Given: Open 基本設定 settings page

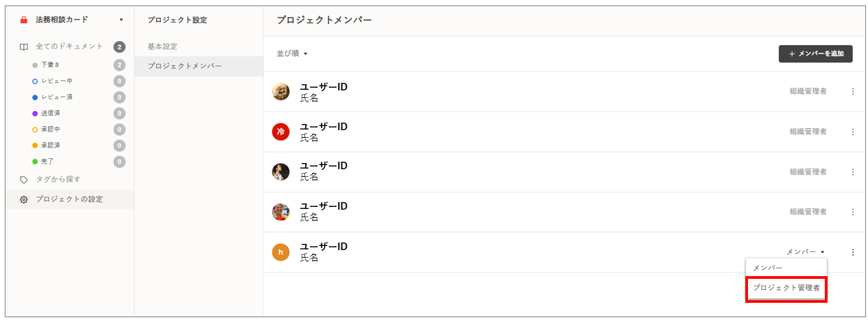Looking at the screenshot, I should tap(162, 47).
